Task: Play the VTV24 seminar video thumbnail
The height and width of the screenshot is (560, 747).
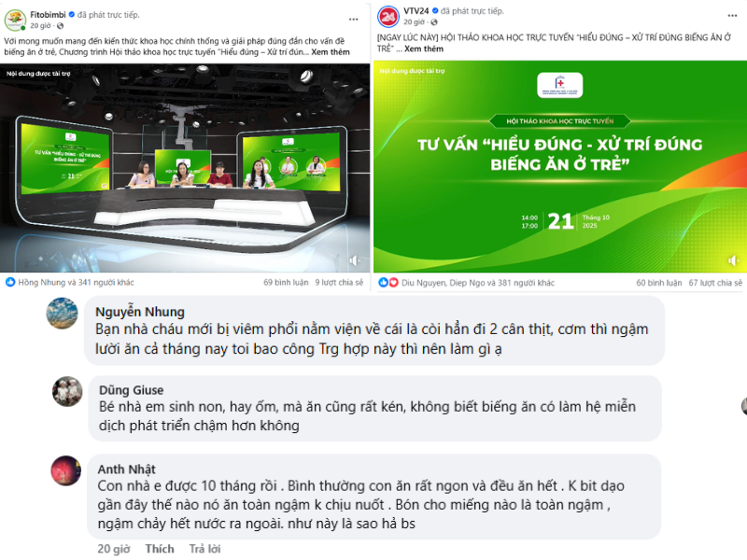Action: (559, 167)
